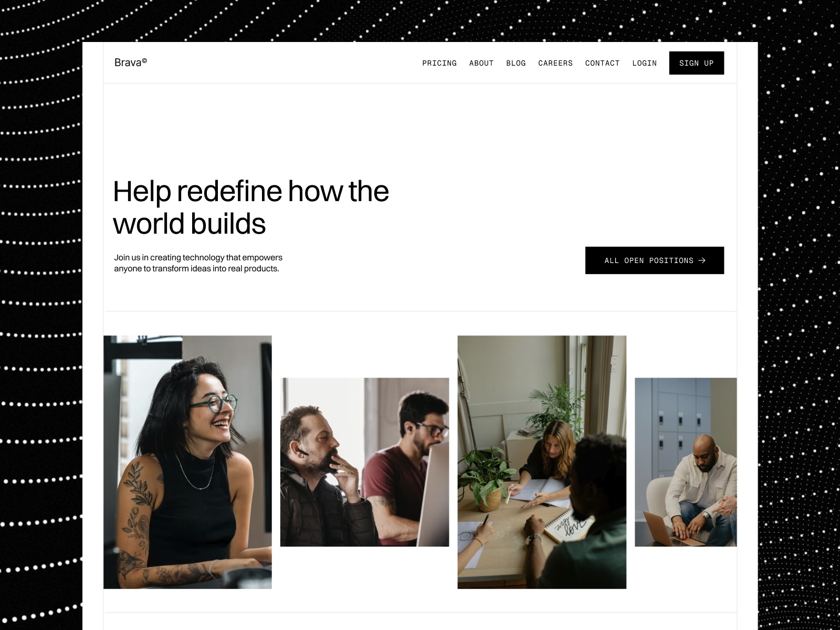Screen dimensions: 840x630
Task: Open All Open Positions
Action: pos(655,260)
